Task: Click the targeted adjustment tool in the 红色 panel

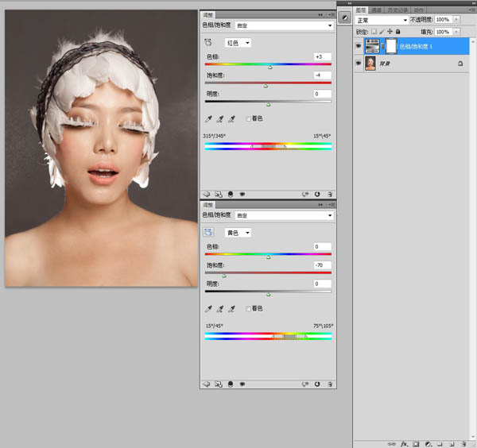Action: coord(209,43)
